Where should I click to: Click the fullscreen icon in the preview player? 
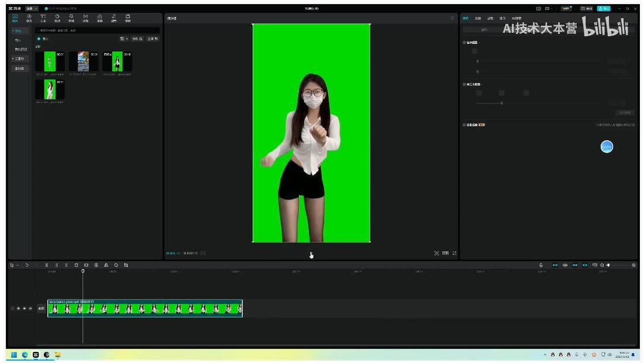[x=454, y=253]
